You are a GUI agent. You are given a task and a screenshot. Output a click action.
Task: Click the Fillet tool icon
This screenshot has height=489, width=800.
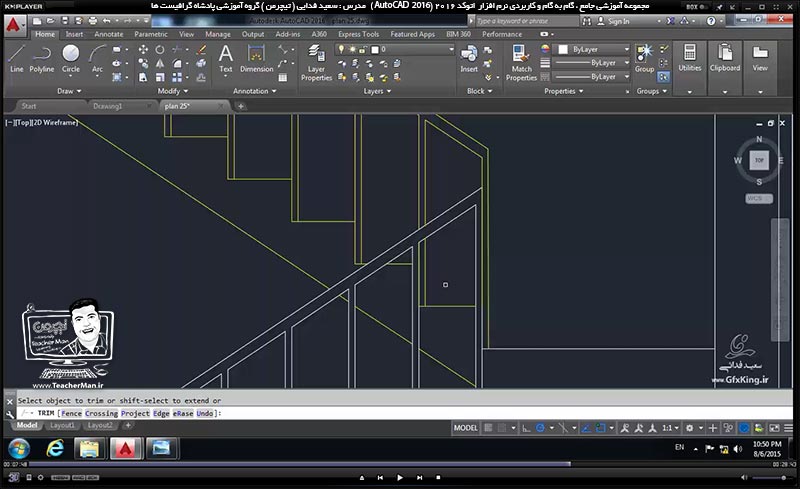[177, 63]
